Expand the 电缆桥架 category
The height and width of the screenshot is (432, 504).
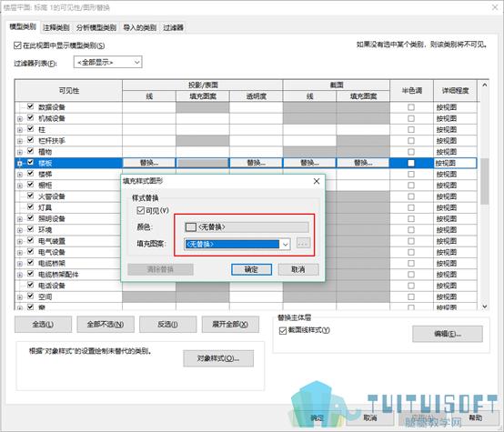pyautogui.click(x=20, y=264)
